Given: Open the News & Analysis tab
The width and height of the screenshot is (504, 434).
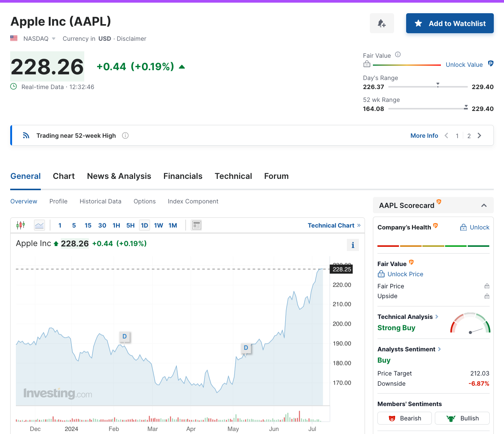Looking at the screenshot, I should (x=119, y=176).
